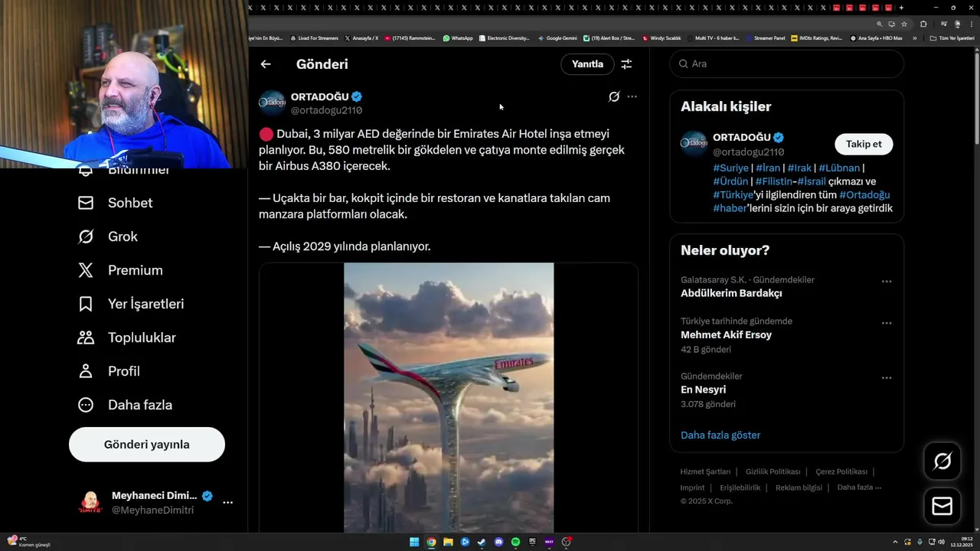This screenshot has height=551, width=980.
Task: Click the Gönderi yayınla button
Action: click(x=147, y=445)
